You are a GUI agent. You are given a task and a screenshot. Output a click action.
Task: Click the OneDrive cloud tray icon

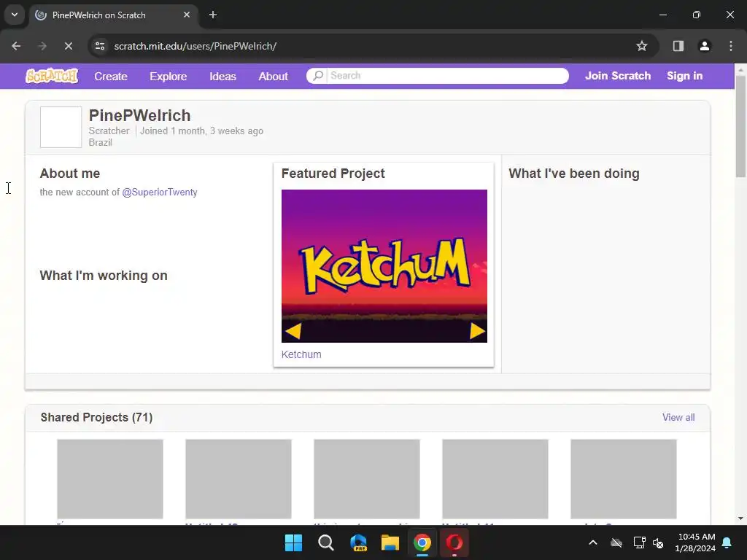[x=616, y=542]
